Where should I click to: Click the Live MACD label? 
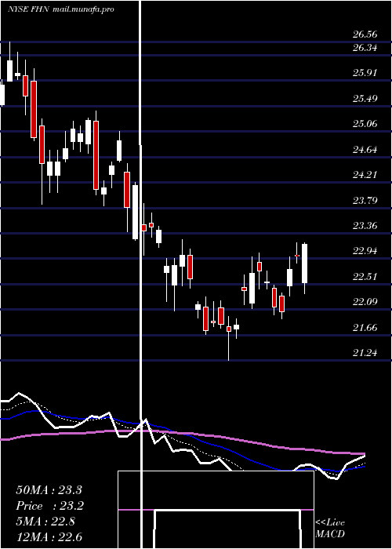click(x=330, y=529)
